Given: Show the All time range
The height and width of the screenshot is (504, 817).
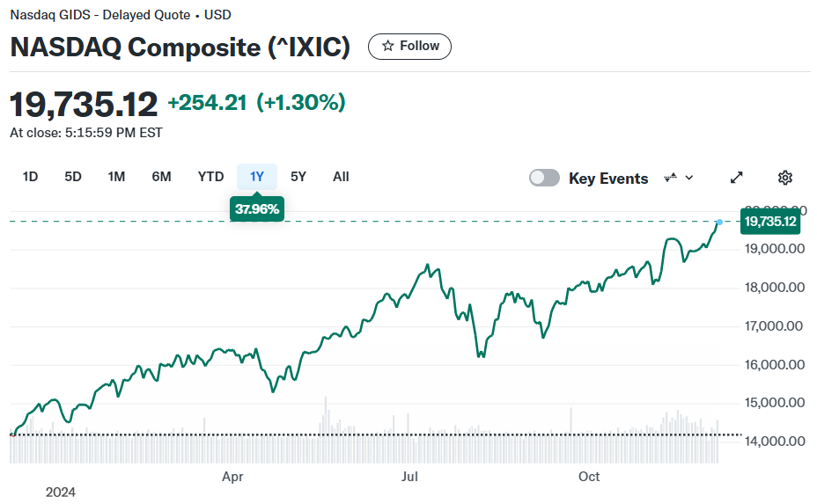Looking at the screenshot, I should point(341,177).
